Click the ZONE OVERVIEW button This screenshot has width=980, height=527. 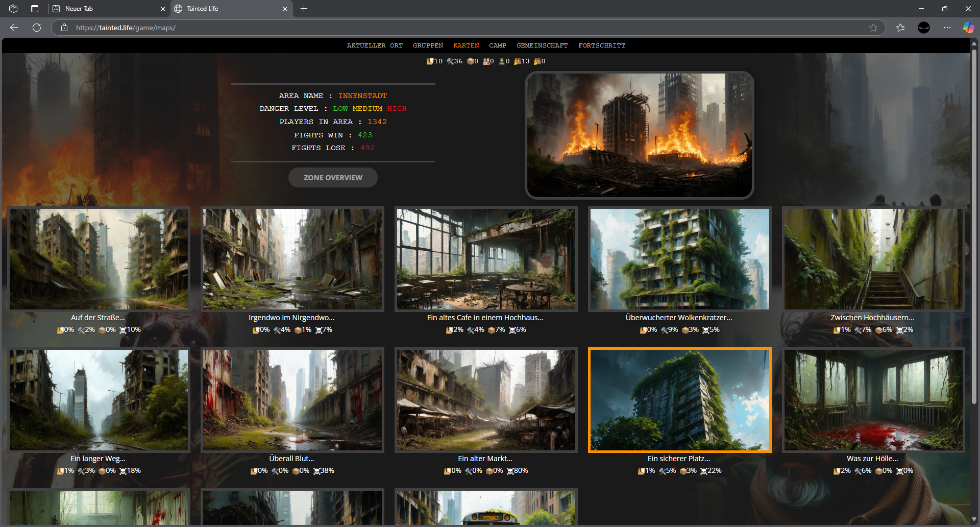pyautogui.click(x=333, y=178)
